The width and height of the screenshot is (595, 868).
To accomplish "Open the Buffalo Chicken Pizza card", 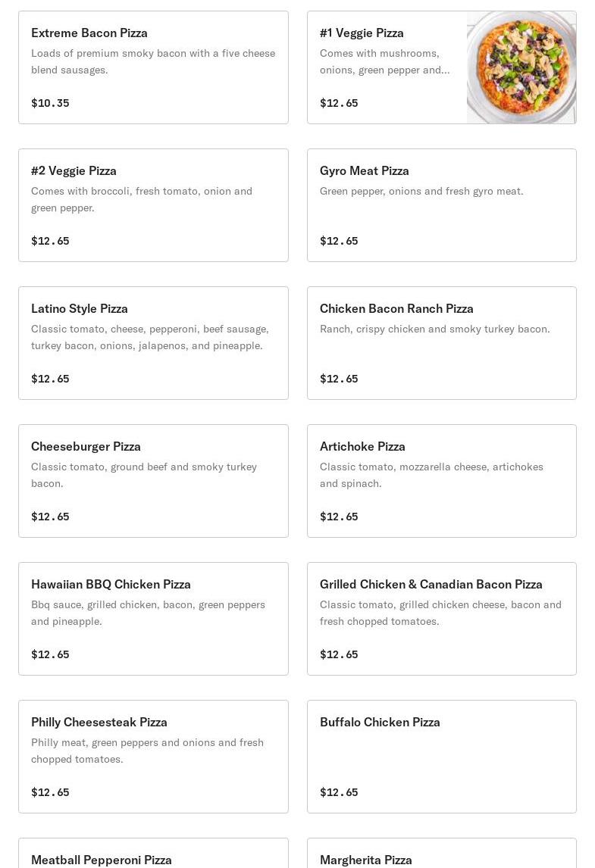I will pyautogui.click(x=442, y=757).
